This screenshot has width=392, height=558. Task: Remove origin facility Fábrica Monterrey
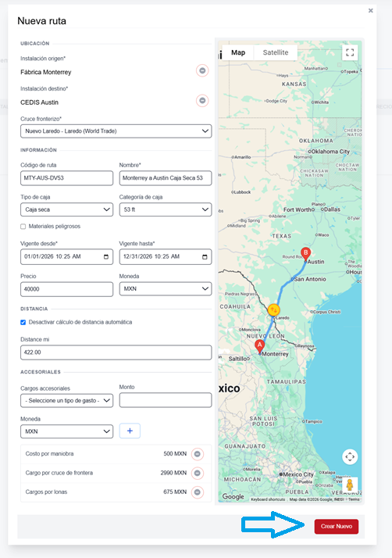tap(202, 70)
